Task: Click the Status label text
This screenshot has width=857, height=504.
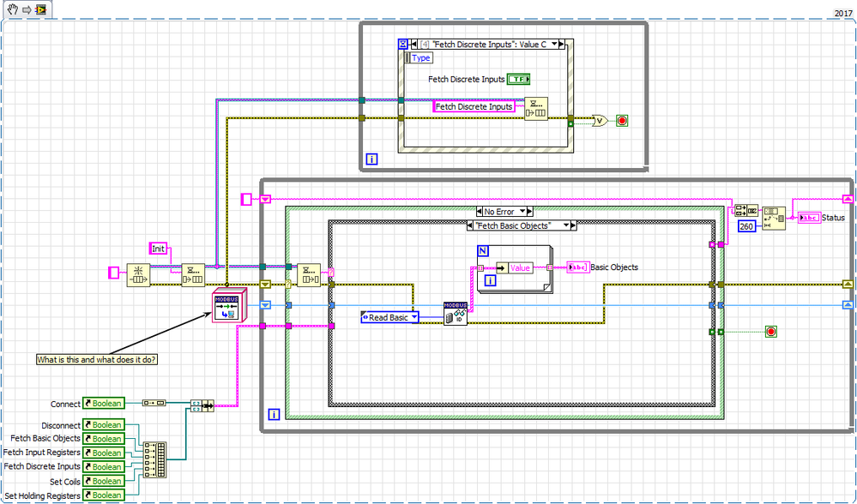Action: [835, 218]
